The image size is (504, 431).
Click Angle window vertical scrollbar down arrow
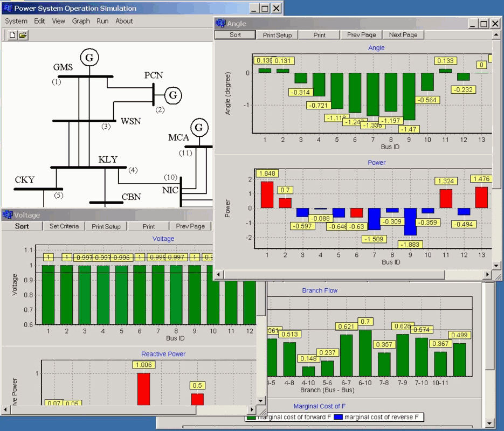(497, 266)
